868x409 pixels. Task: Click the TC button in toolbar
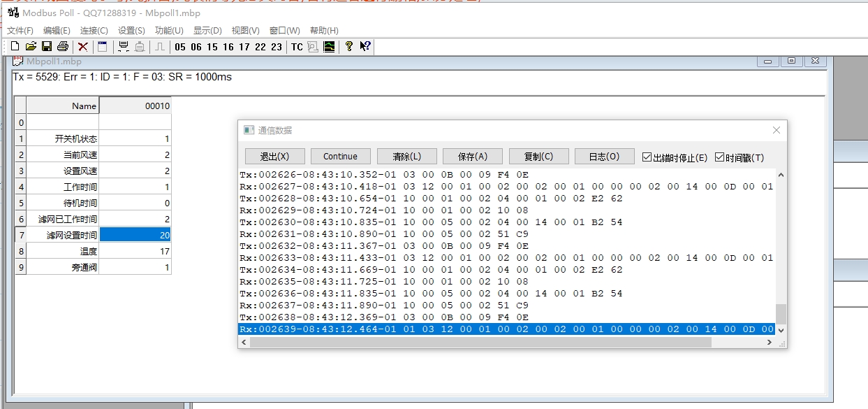point(297,47)
